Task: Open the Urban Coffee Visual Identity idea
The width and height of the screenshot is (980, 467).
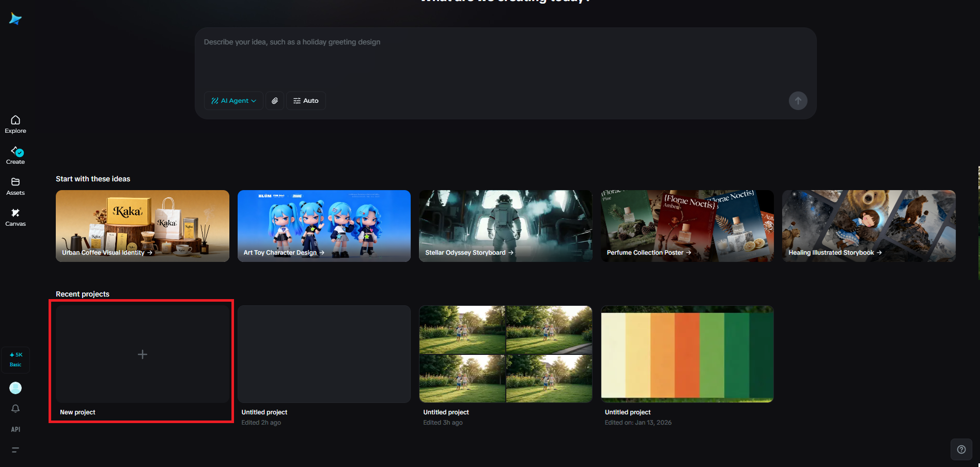Action: pyautogui.click(x=142, y=226)
